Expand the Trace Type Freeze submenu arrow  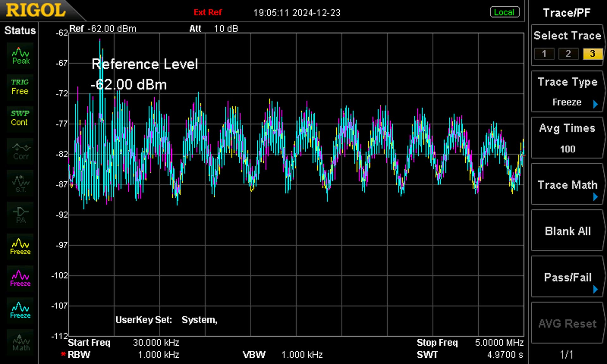point(596,104)
